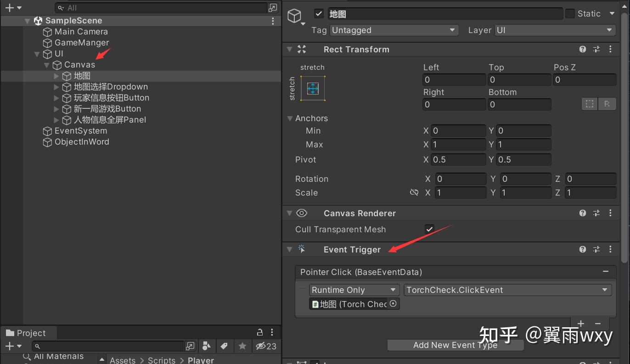Open object picker for 地图 (Torch Check) field
The image size is (630, 364).
[x=393, y=303]
